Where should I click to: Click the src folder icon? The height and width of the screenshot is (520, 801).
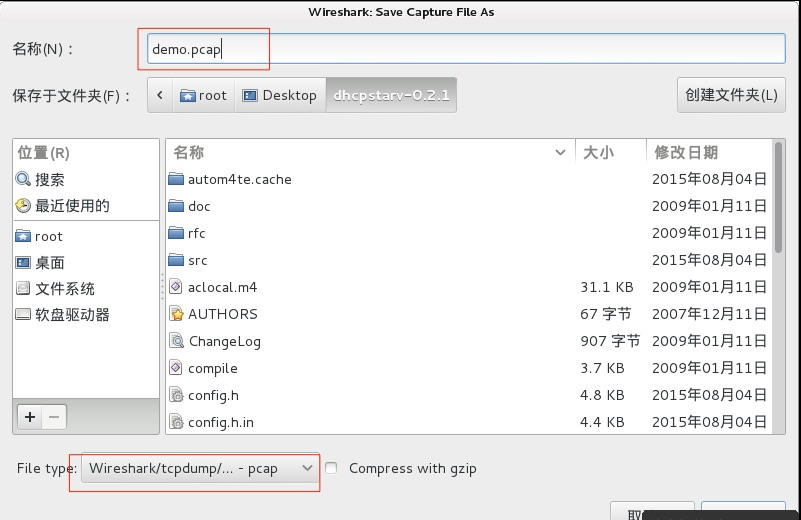(176, 260)
